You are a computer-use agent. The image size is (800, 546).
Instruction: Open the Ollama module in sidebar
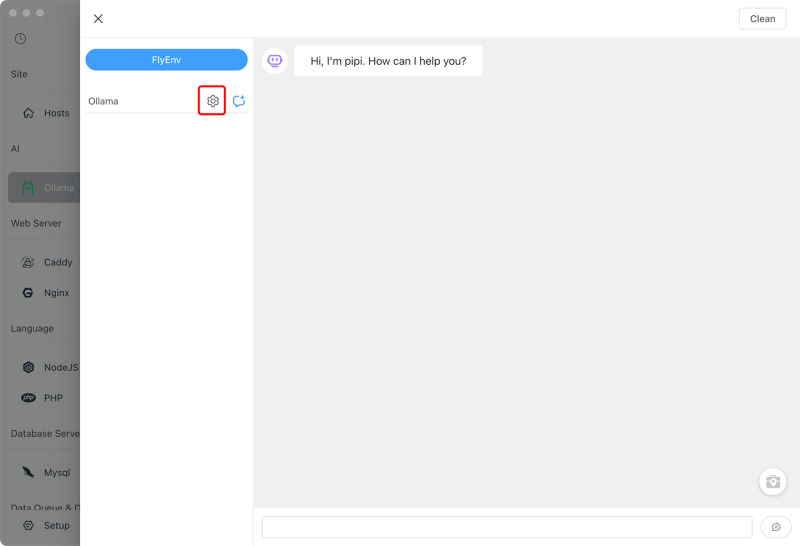[44, 188]
